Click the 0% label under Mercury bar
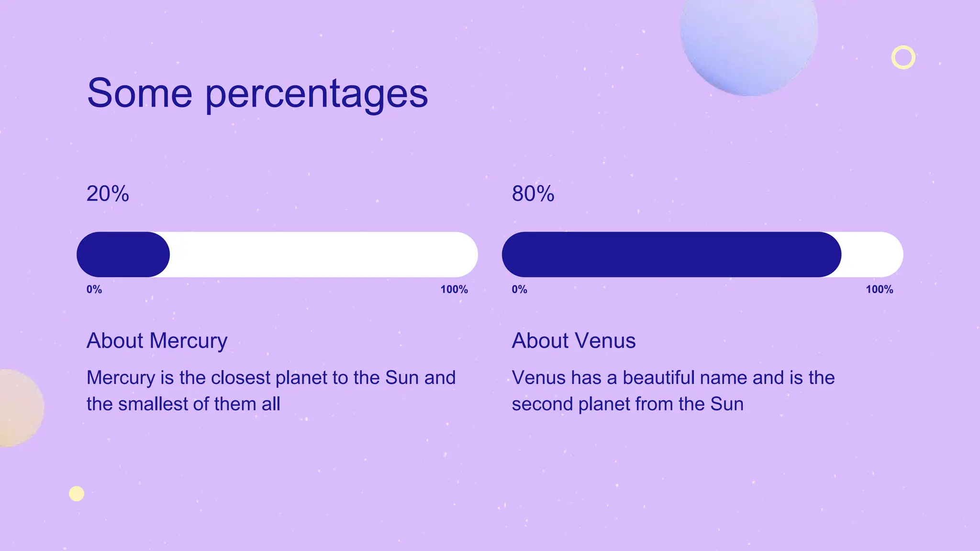 pyautogui.click(x=94, y=289)
